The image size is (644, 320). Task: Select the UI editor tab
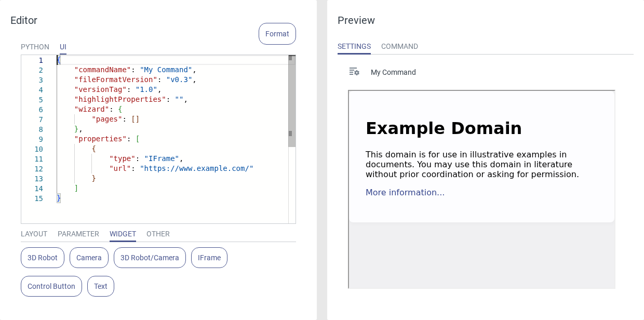63,47
